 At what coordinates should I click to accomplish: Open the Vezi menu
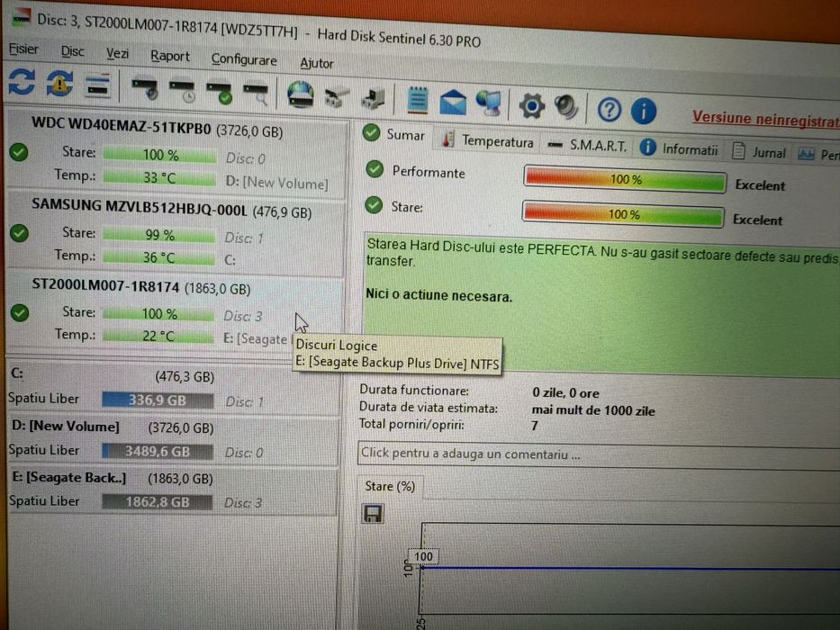click(x=117, y=54)
